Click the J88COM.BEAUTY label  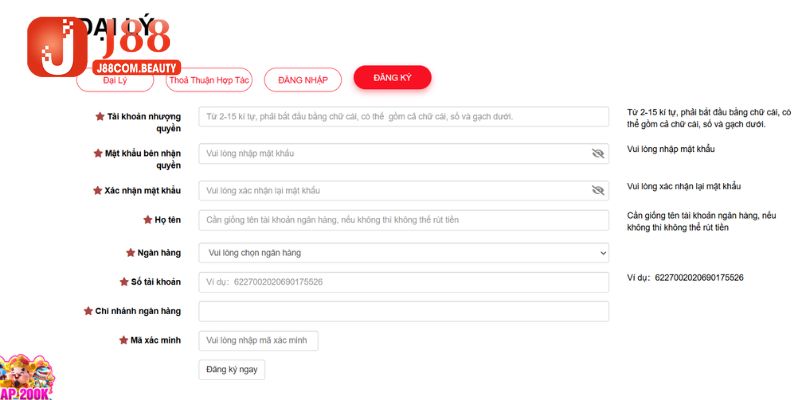coord(136,68)
